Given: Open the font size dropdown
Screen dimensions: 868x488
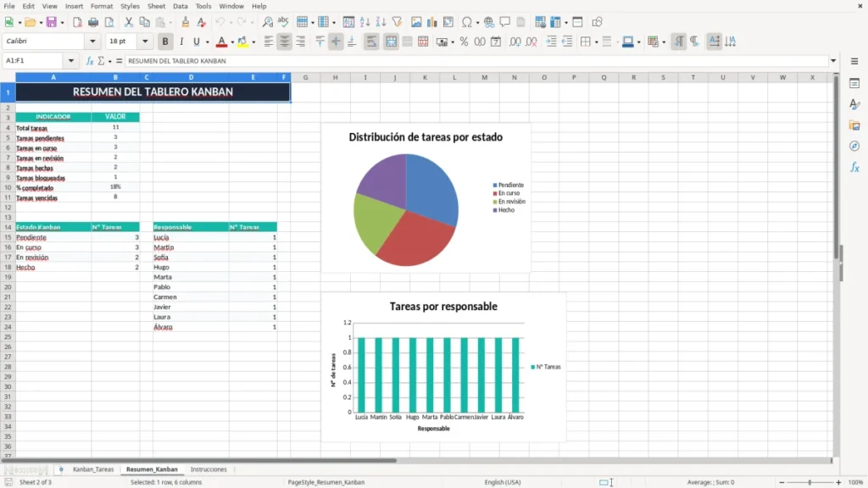Looking at the screenshot, I should coord(145,41).
